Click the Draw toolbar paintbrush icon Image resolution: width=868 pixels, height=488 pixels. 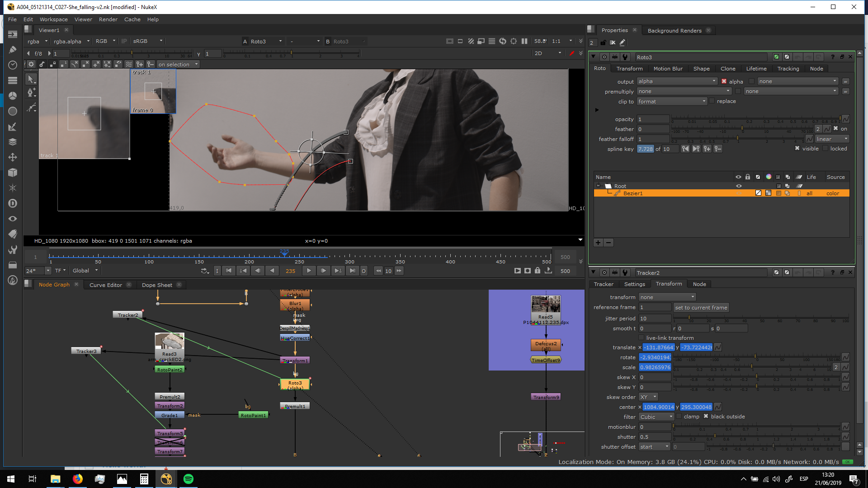[x=13, y=50]
